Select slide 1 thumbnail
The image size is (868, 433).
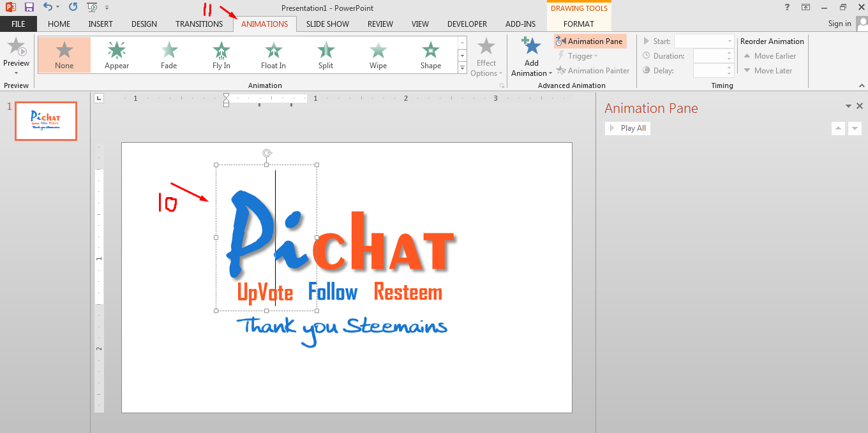pos(46,121)
